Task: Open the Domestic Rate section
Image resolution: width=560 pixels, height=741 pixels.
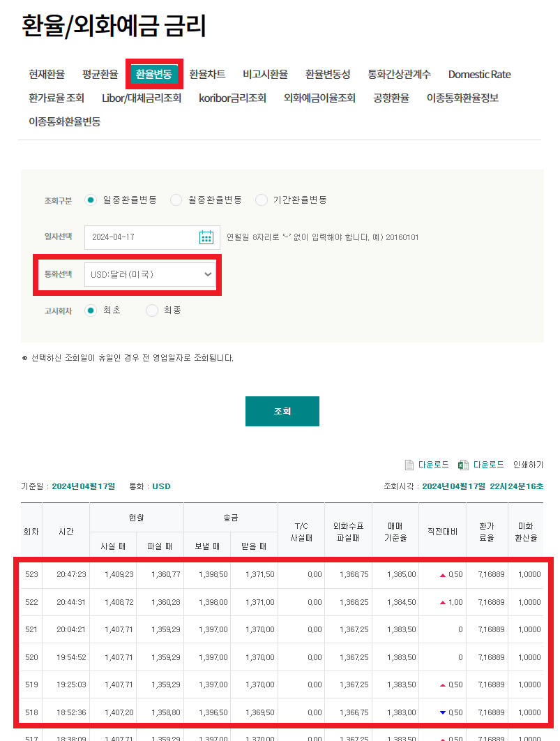Action: pyautogui.click(x=479, y=74)
